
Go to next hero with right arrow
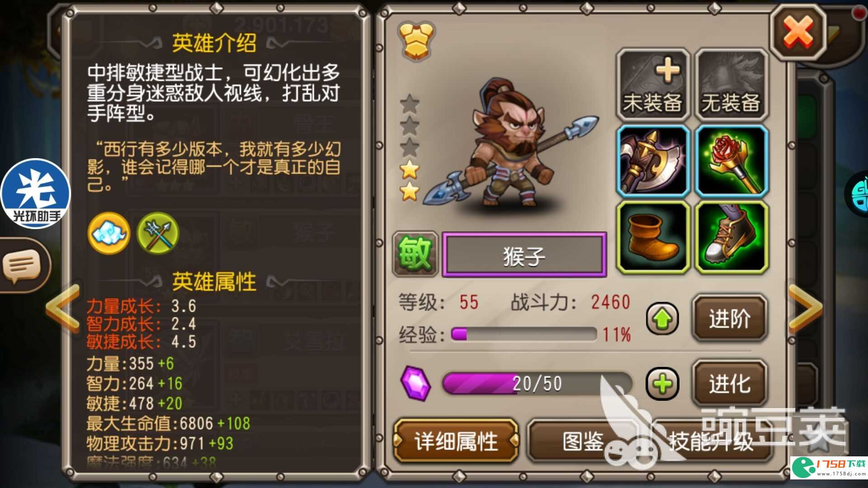click(806, 309)
